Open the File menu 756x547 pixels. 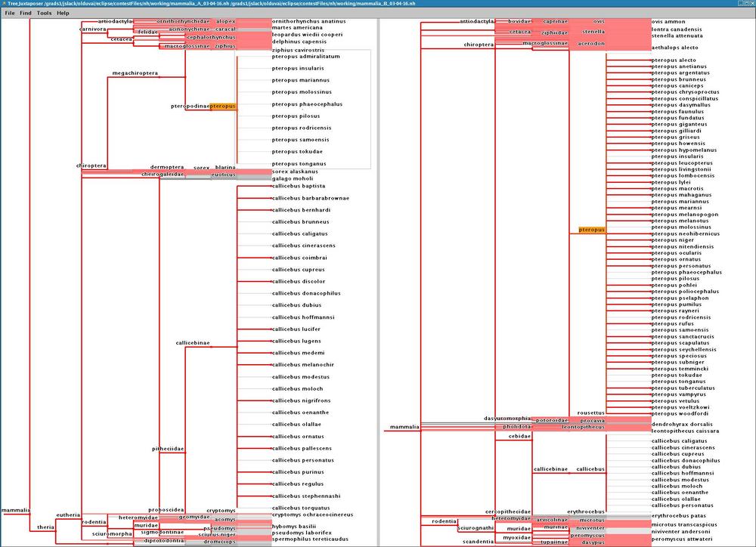10,13
